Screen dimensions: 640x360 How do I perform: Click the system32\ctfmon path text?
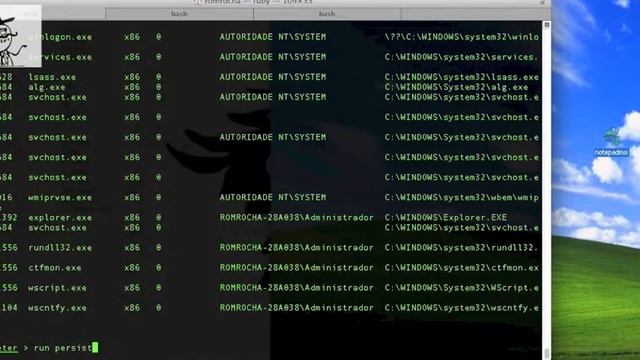[462, 268]
